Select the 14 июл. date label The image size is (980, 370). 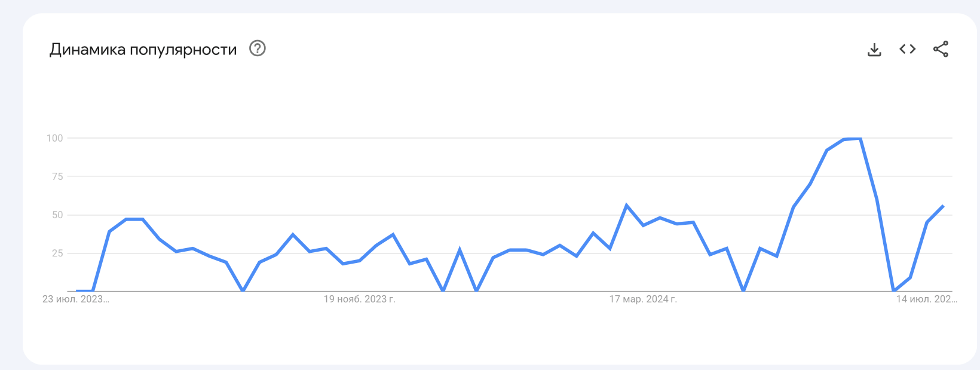tap(926, 299)
